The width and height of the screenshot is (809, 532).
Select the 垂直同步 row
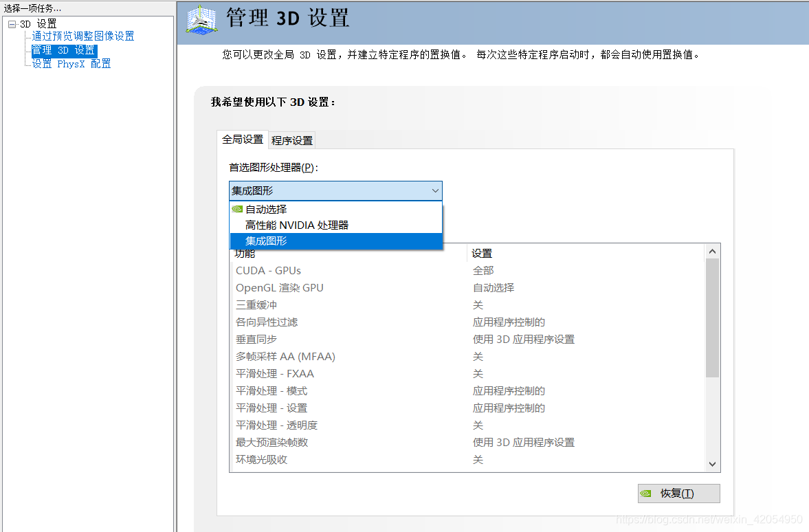467,340
